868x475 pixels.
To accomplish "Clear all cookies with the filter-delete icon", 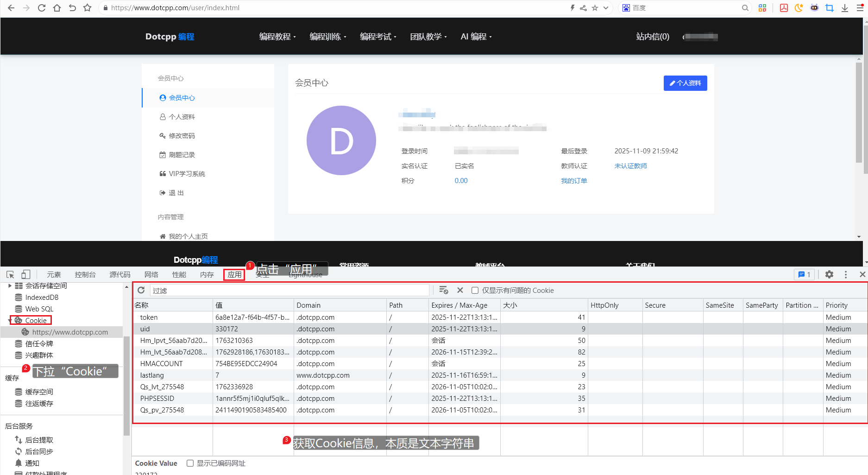I will pos(443,290).
